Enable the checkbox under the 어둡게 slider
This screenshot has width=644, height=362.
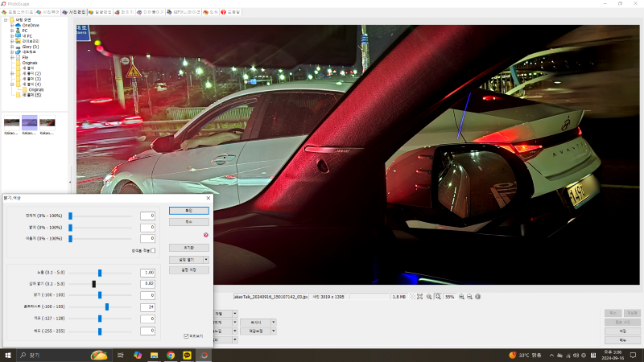click(x=153, y=250)
